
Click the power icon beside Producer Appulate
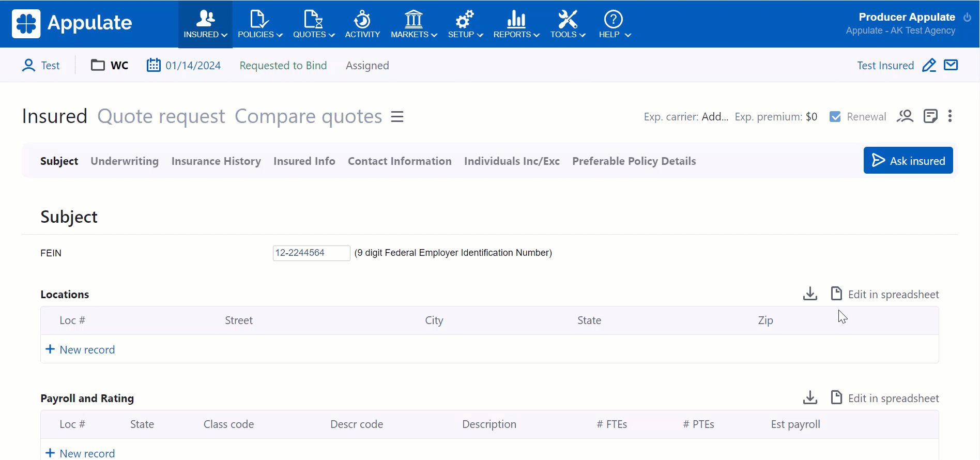[x=967, y=17]
